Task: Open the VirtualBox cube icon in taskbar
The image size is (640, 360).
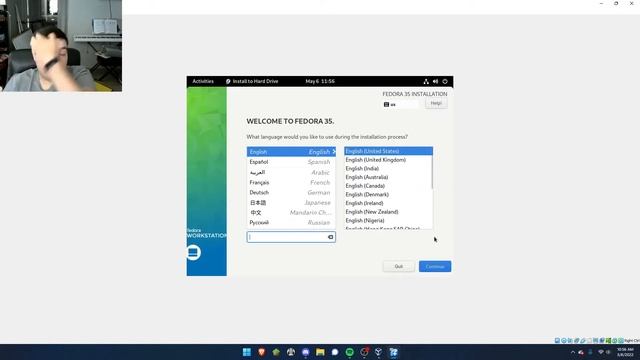Action: point(378,352)
